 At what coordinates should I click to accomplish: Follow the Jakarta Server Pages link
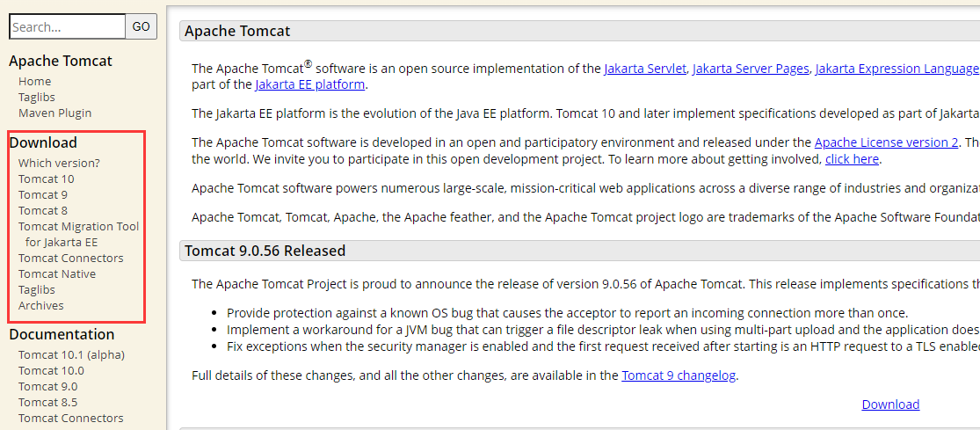[751, 69]
